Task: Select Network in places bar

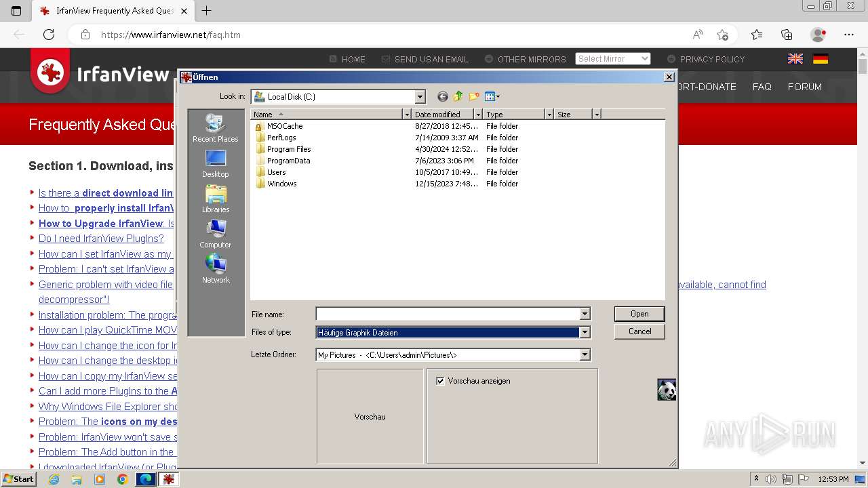Action: (x=216, y=270)
